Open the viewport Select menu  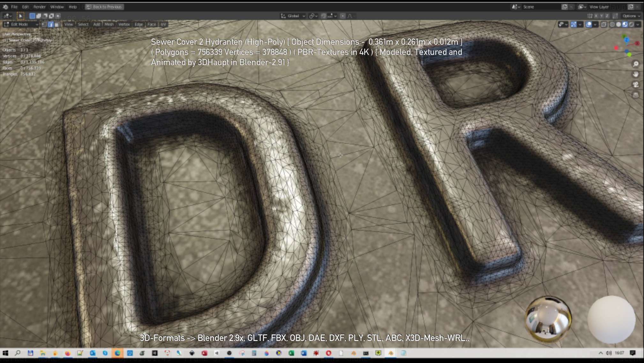(x=83, y=24)
